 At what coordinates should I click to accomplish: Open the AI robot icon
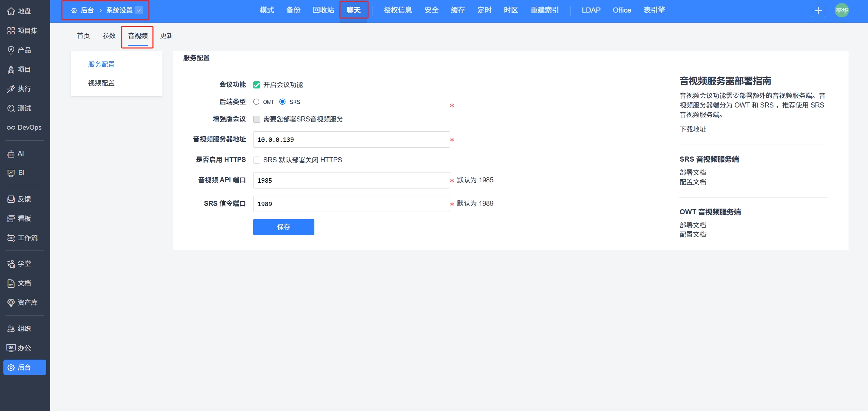[x=11, y=154]
